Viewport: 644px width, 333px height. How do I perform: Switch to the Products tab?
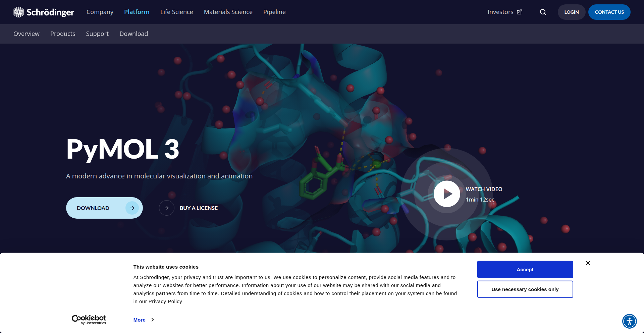[63, 34]
